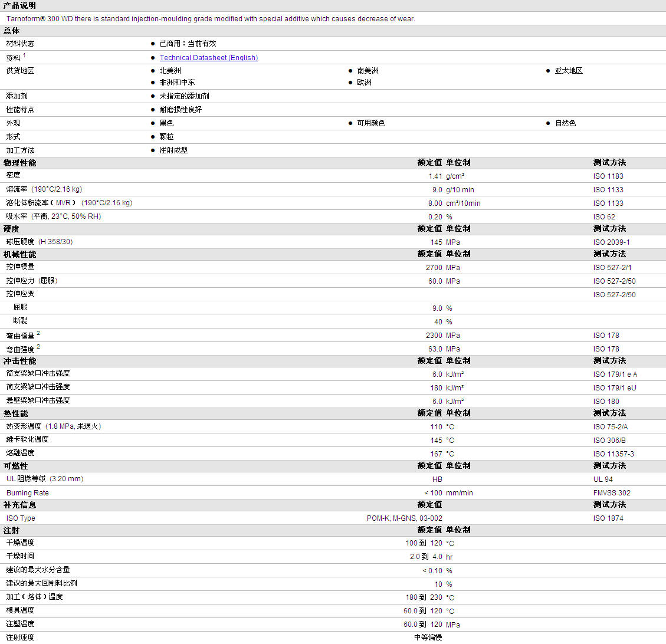Select 断裂 strain value 40

tap(438, 322)
